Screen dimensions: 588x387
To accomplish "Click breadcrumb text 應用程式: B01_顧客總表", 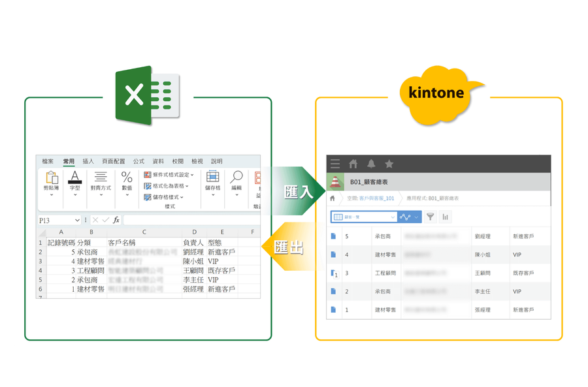I will tap(433, 198).
